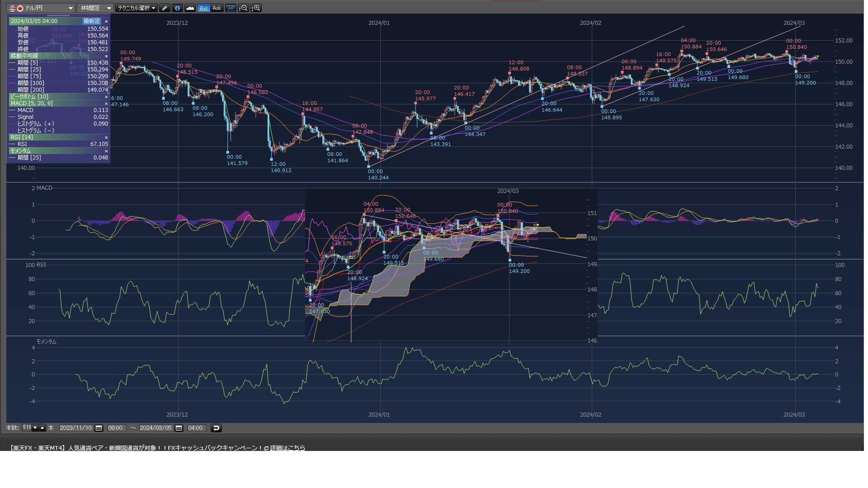Click the chart display settings icon
Viewport: 868px width, 488px height.
click(231, 8)
